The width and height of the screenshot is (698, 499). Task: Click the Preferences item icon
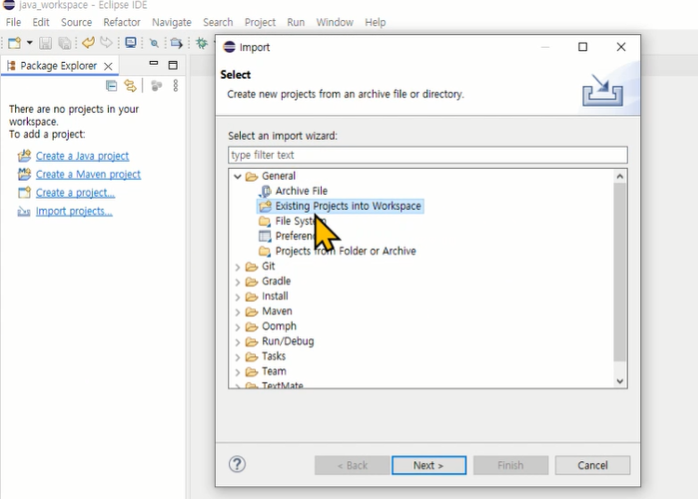coord(265,236)
